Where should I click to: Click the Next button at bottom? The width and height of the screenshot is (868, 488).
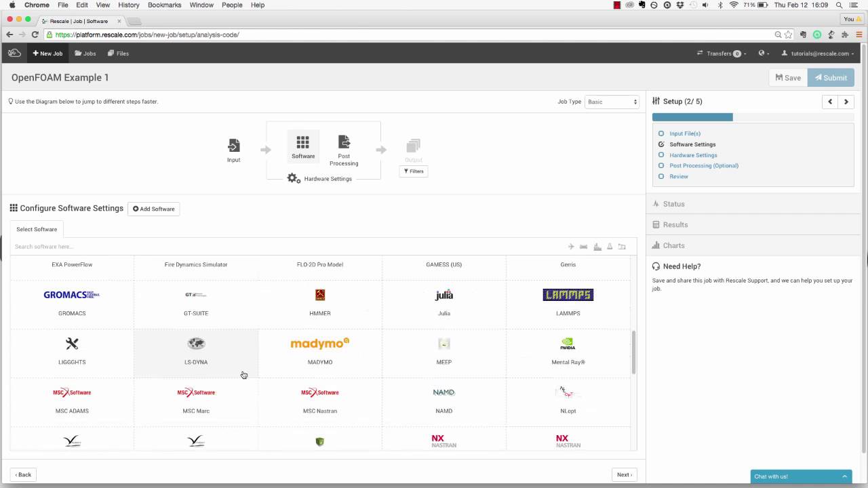(x=625, y=474)
